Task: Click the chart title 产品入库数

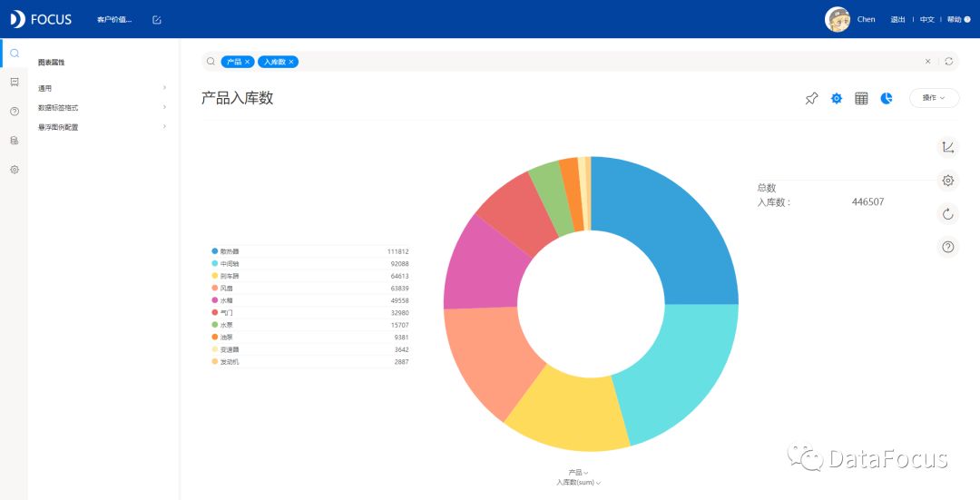Action: tap(237, 98)
